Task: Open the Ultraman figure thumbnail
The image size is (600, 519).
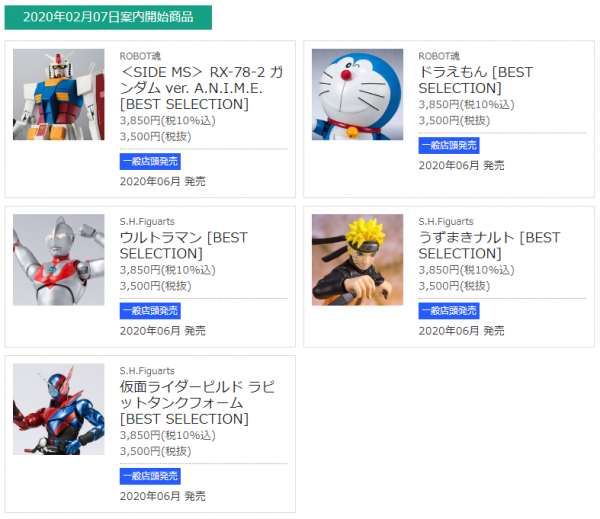Action: coord(59,260)
